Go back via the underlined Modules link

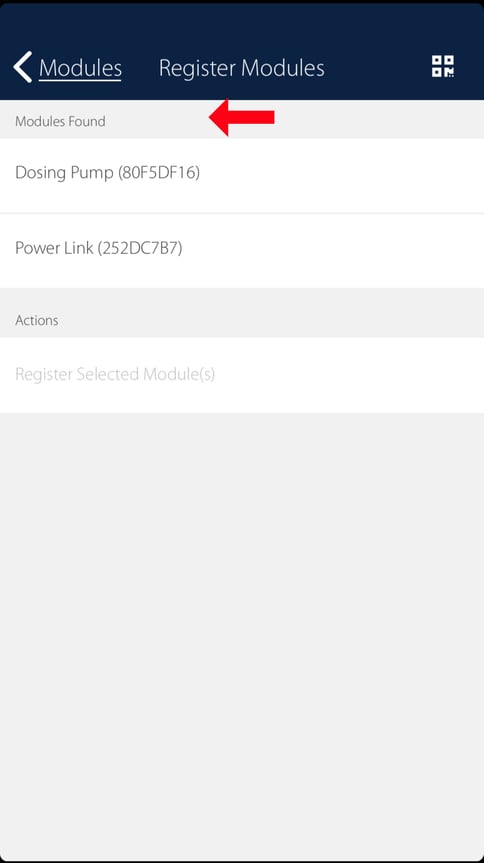[80, 68]
